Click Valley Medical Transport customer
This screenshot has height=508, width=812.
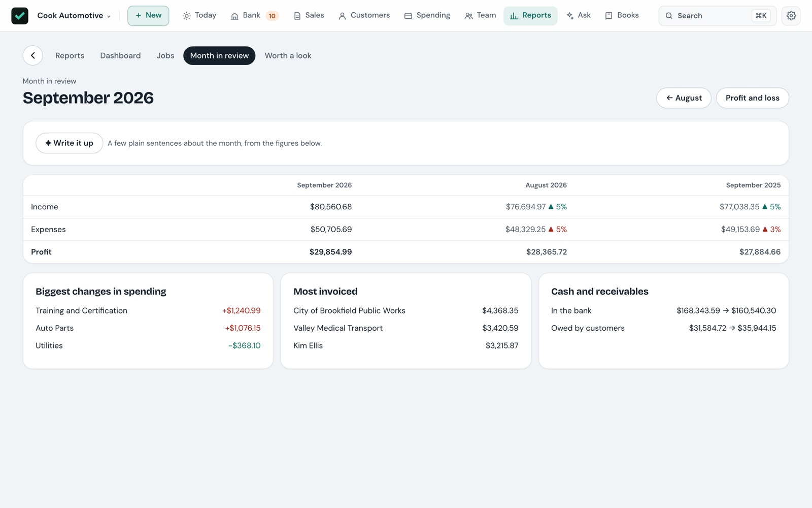tap(338, 328)
